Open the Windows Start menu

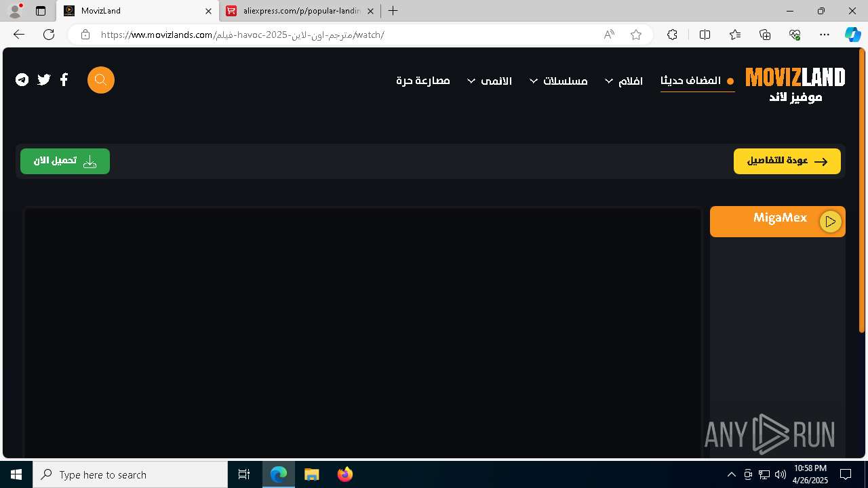(x=16, y=474)
